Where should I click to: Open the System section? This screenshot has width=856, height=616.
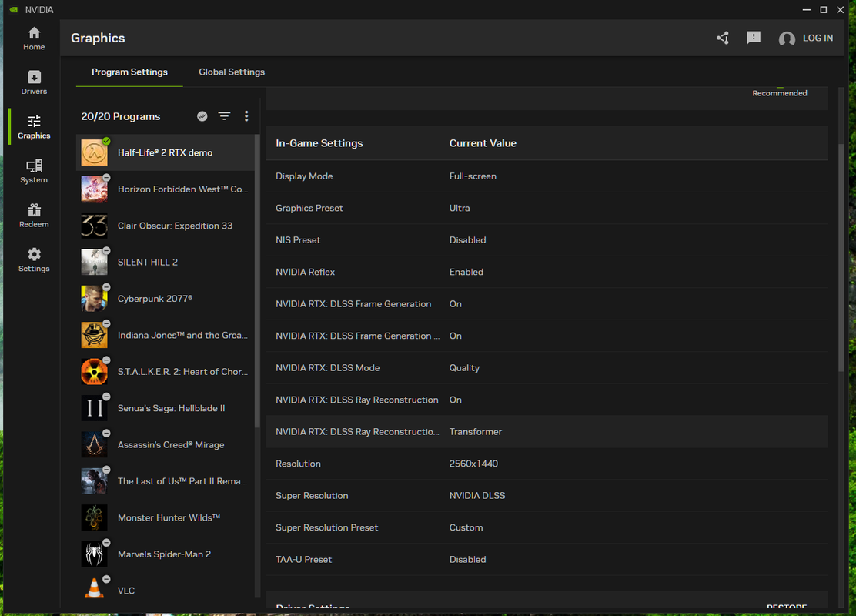[34, 172]
